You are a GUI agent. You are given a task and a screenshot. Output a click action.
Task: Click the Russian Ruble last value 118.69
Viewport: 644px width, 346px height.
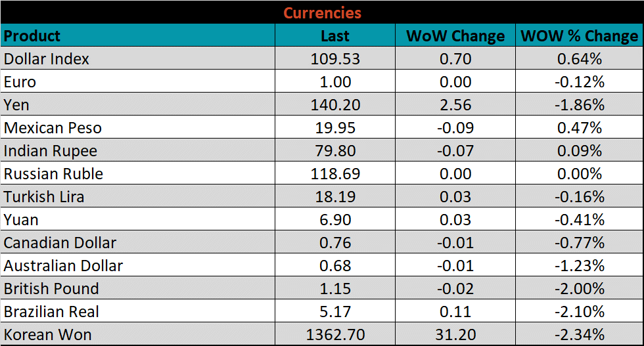pyautogui.click(x=335, y=174)
